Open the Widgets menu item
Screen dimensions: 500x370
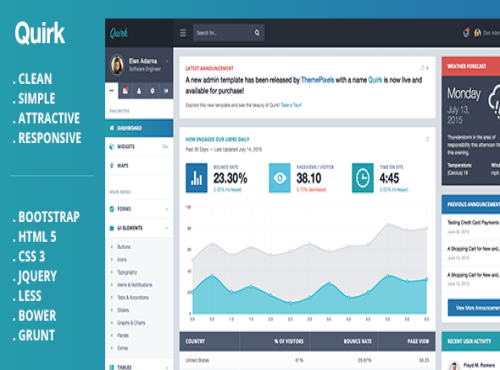coord(139,147)
